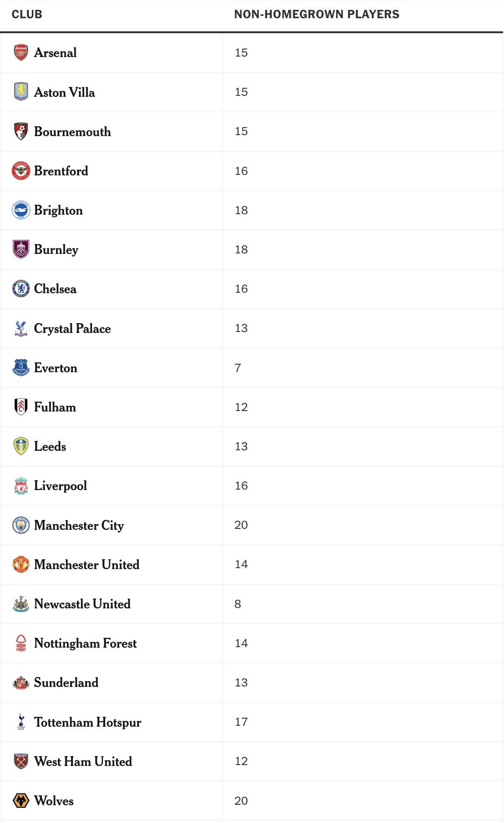
Task: Click the Chelsea lion crest
Action: tap(21, 289)
